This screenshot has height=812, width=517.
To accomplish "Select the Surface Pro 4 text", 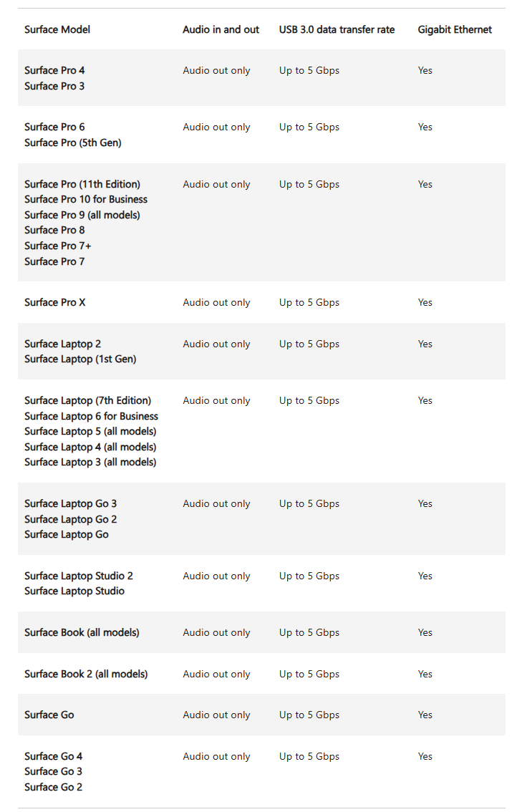I will coord(54,70).
